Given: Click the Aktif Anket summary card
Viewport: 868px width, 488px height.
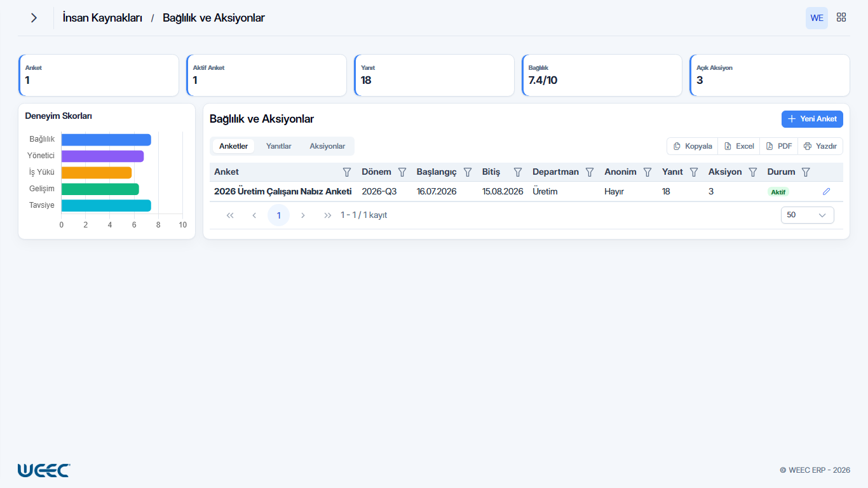Looking at the screenshot, I should pyautogui.click(x=266, y=75).
